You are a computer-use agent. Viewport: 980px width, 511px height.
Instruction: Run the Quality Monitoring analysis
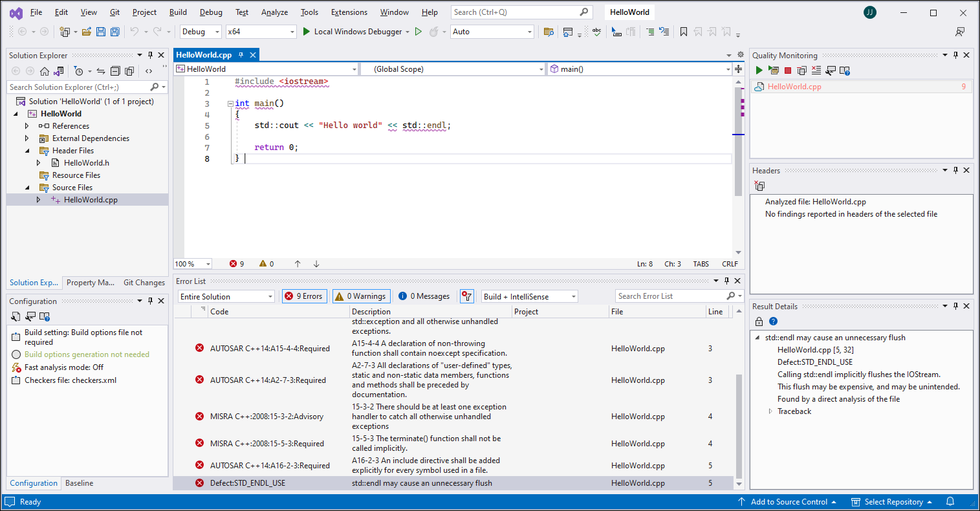click(x=758, y=70)
